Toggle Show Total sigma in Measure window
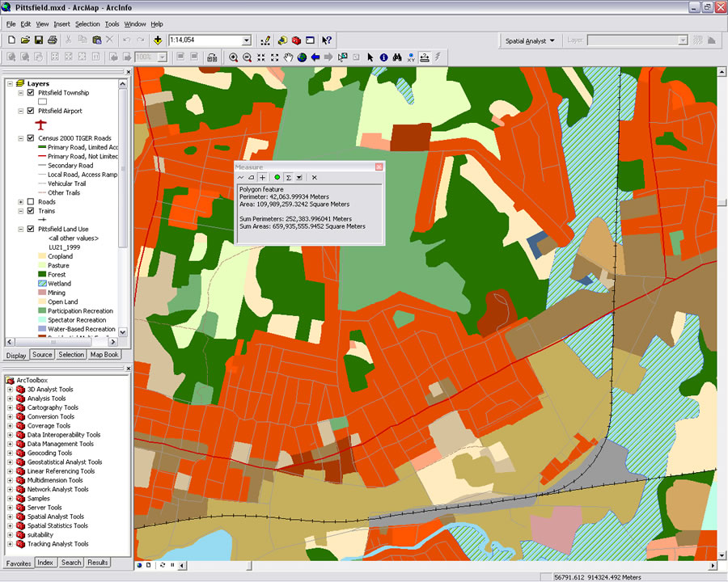This screenshot has width=728, height=582. (288, 177)
